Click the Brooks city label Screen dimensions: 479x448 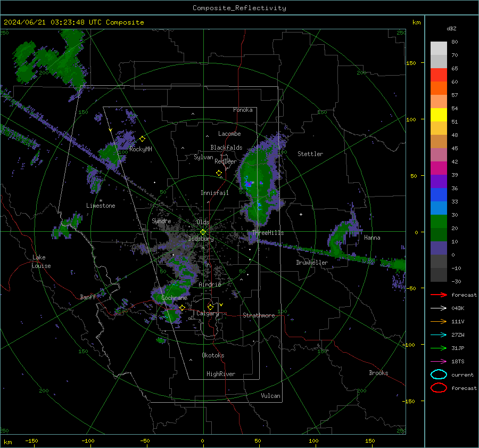tap(378, 373)
